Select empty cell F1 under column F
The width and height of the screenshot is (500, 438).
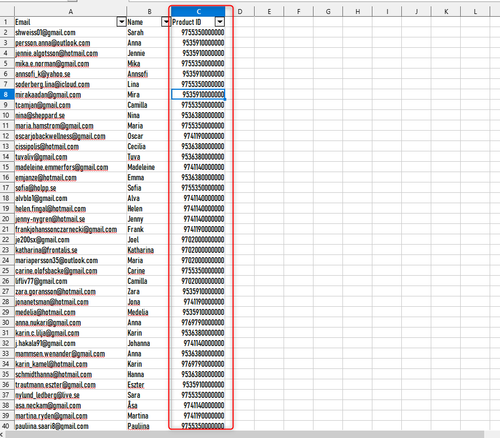(x=299, y=22)
